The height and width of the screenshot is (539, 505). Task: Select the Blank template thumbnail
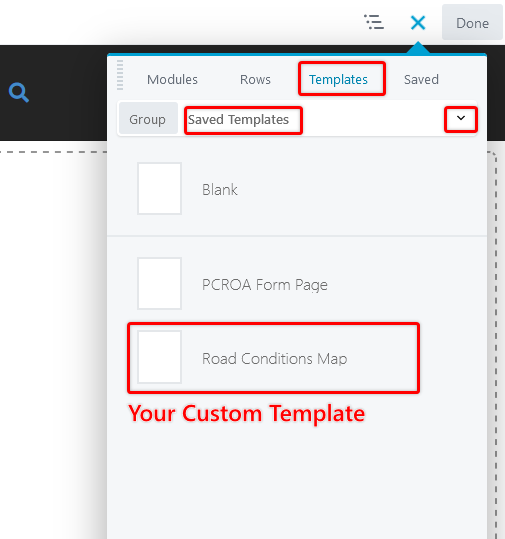[x=160, y=188]
